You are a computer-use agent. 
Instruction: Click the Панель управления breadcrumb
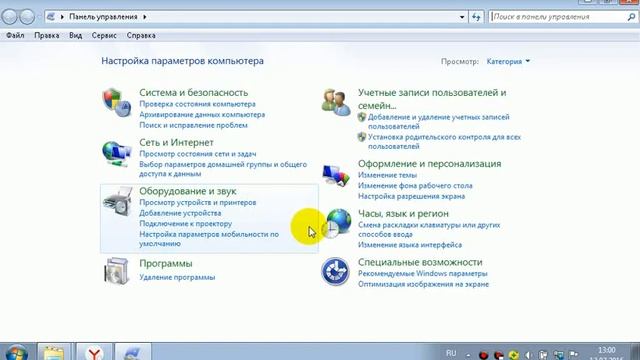pyautogui.click(x=103, y=17)
